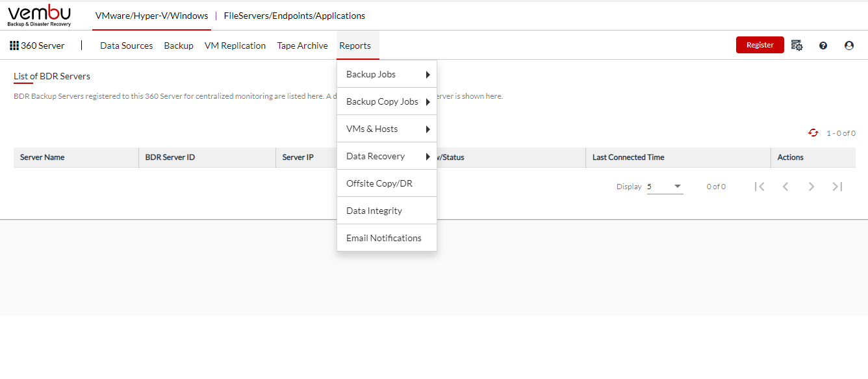868x379 pixels.
Task: Open the Backup menu
Action: click(179, 46)
